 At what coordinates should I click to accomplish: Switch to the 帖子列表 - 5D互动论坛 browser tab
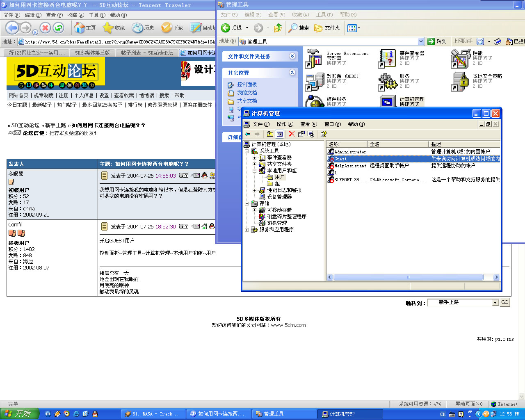coord(147,52)
